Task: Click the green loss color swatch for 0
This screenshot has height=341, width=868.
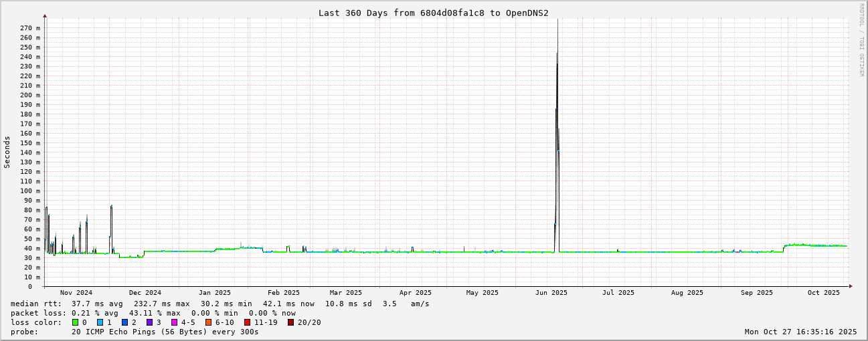Action: click(x=75, y=322)
